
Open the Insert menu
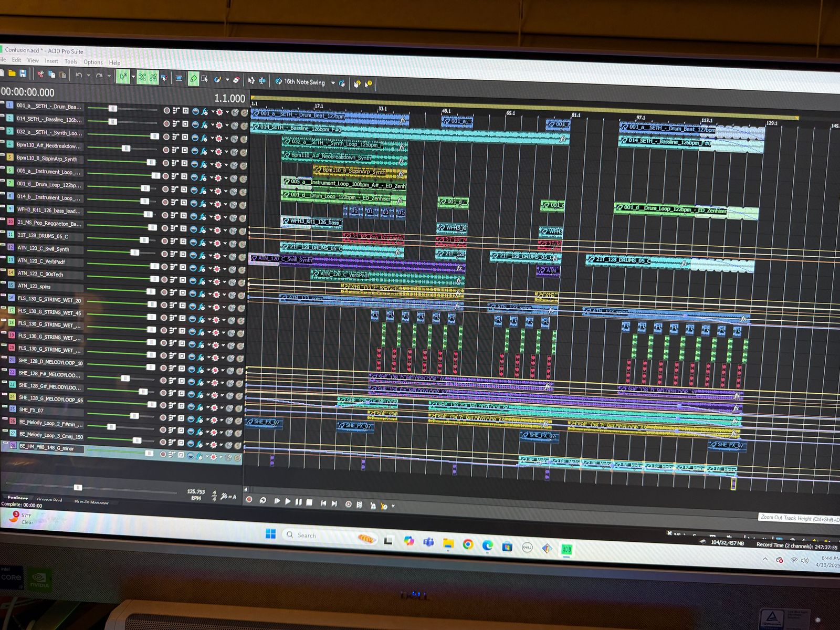(51, 61)
